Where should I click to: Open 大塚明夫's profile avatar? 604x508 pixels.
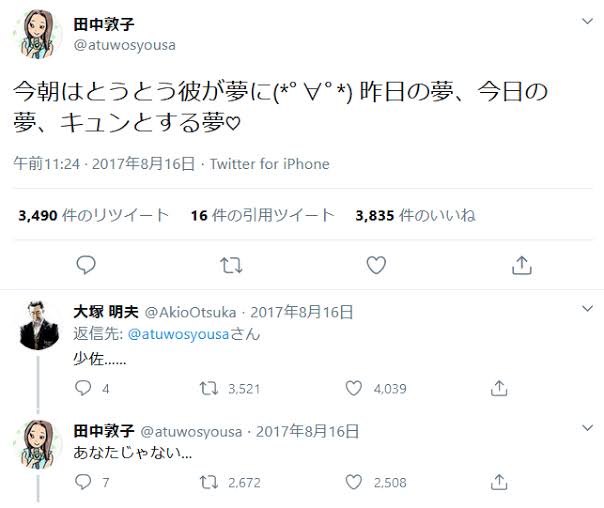tap(39, 325)
